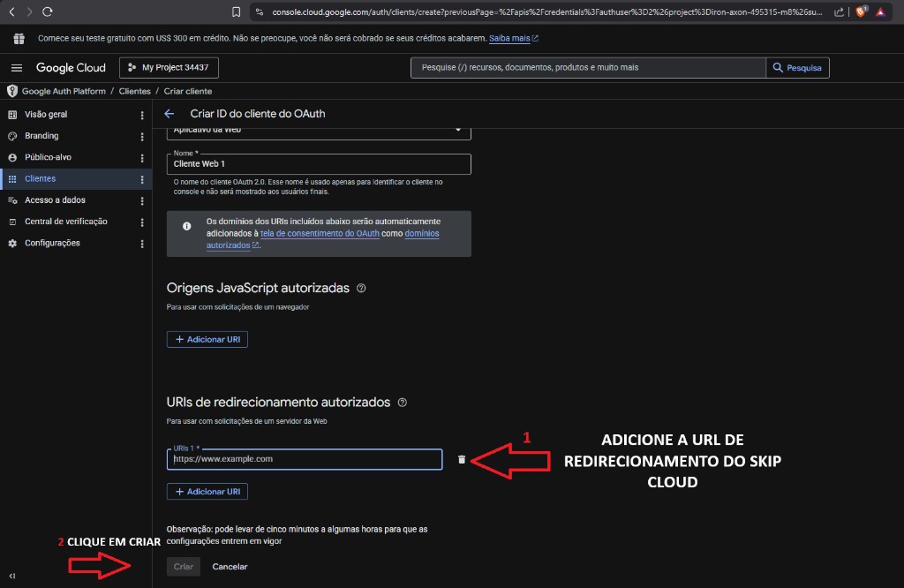The width and height of the screenshot is (904, 588).
Task: Click the URIs 1 redirect input field
Action: point(305,459)
